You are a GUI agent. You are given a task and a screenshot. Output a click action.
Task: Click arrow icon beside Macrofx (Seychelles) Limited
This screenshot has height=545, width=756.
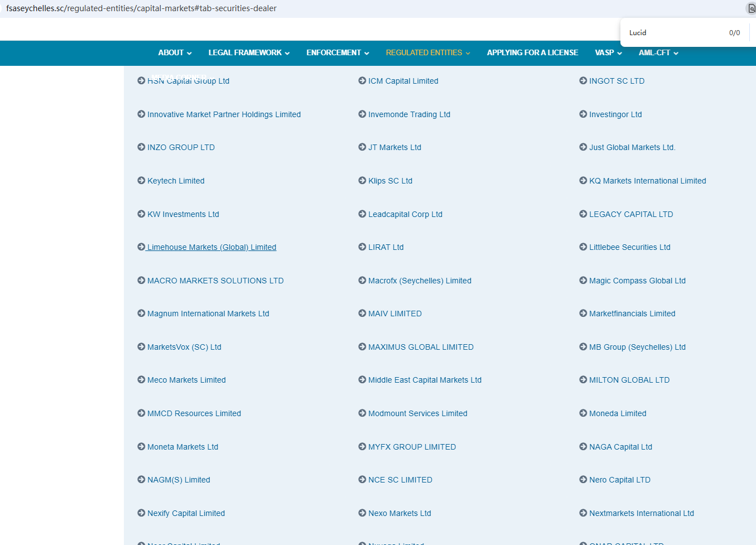coord(362,281)
